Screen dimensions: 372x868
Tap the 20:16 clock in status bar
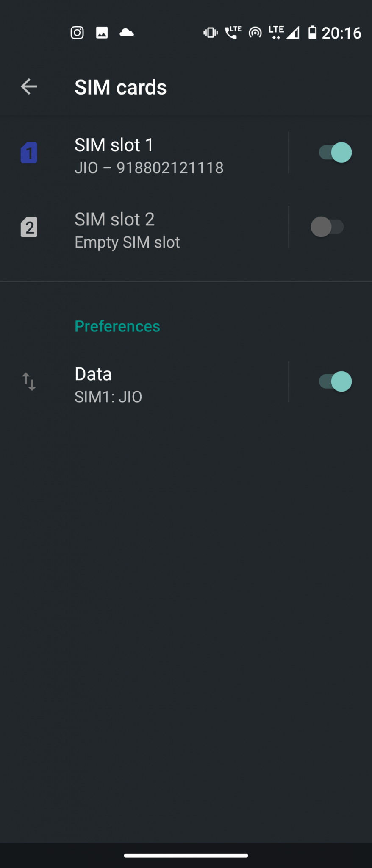pos(341,33)
